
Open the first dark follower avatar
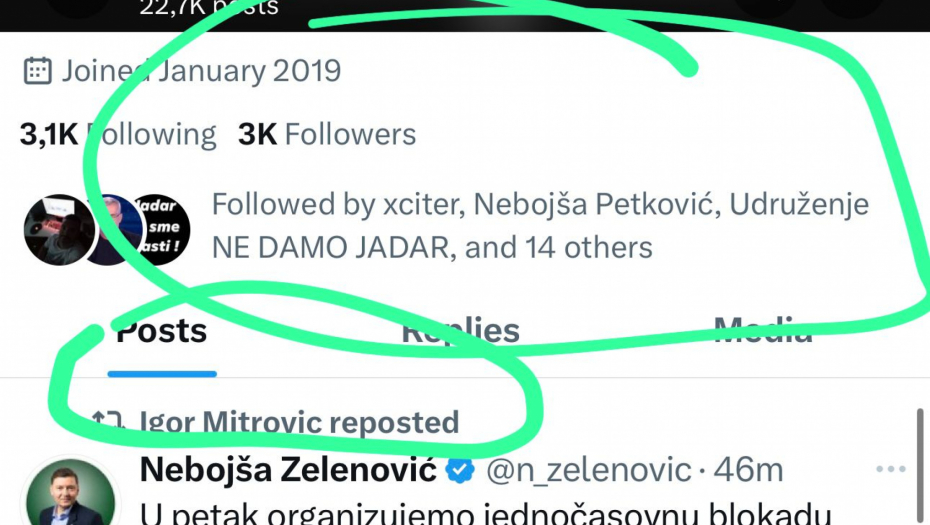(x=56, y=229)
